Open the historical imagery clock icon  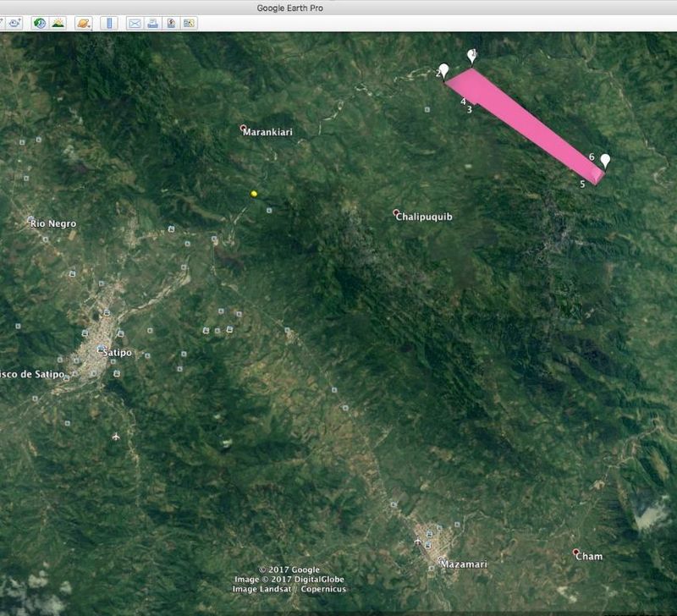click(40, 23)
